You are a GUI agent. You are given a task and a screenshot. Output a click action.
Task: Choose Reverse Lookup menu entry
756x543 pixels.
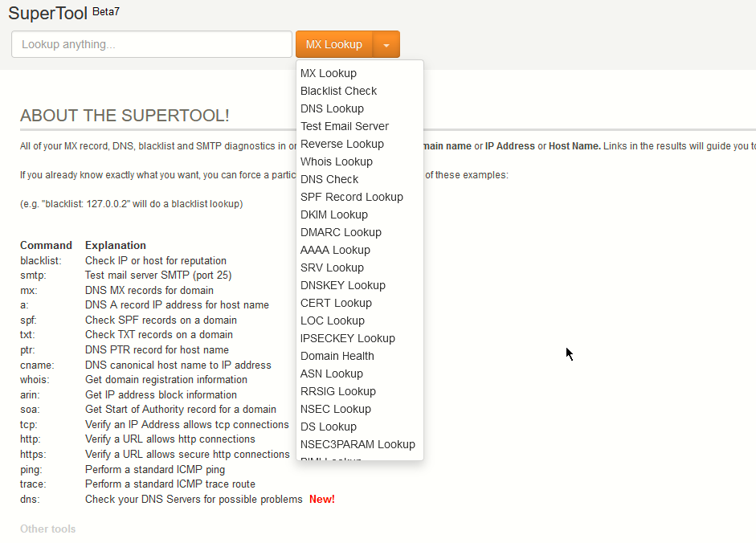click(x=342, y=144)
